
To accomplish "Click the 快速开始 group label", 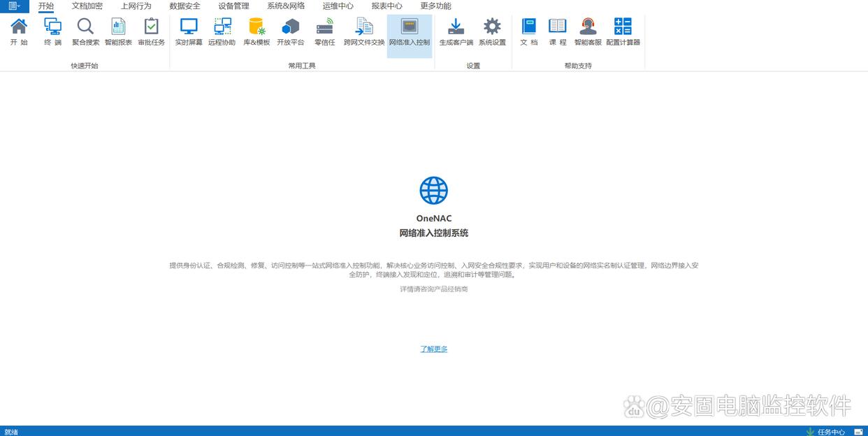I will point(85,66).
